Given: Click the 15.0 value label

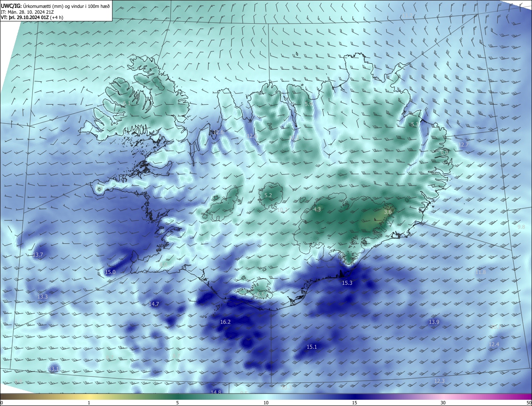Looking at the screenshot, I should click(x=110, y=272).
